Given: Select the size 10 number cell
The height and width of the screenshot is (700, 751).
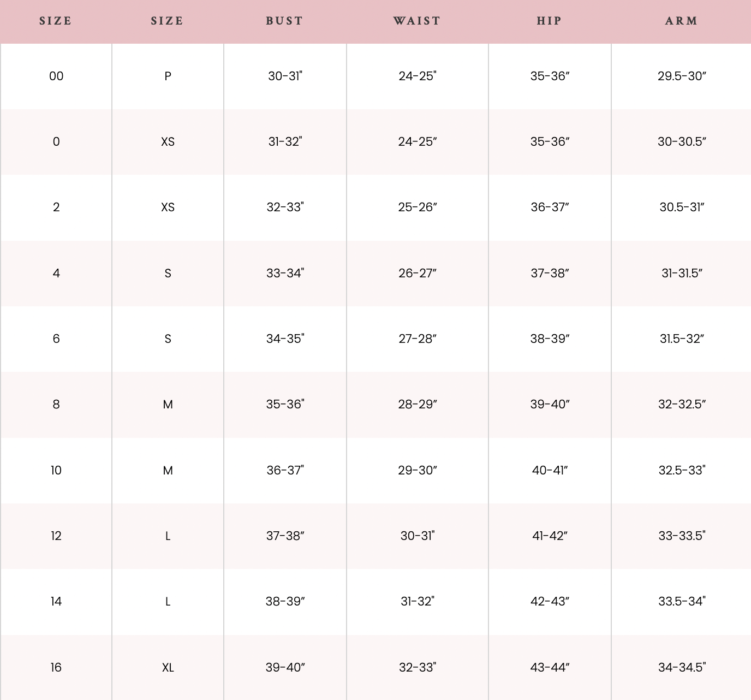Looking at the screenshot, I should click(x=56, y=470).
